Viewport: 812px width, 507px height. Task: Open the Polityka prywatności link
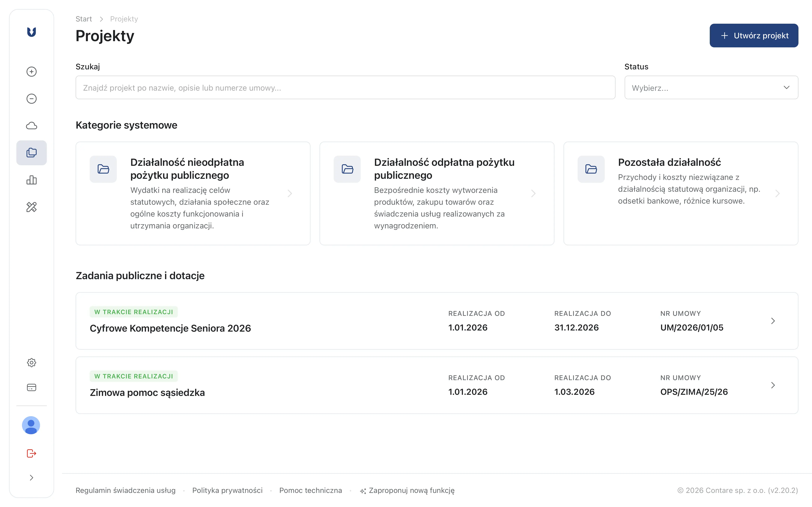227,490
